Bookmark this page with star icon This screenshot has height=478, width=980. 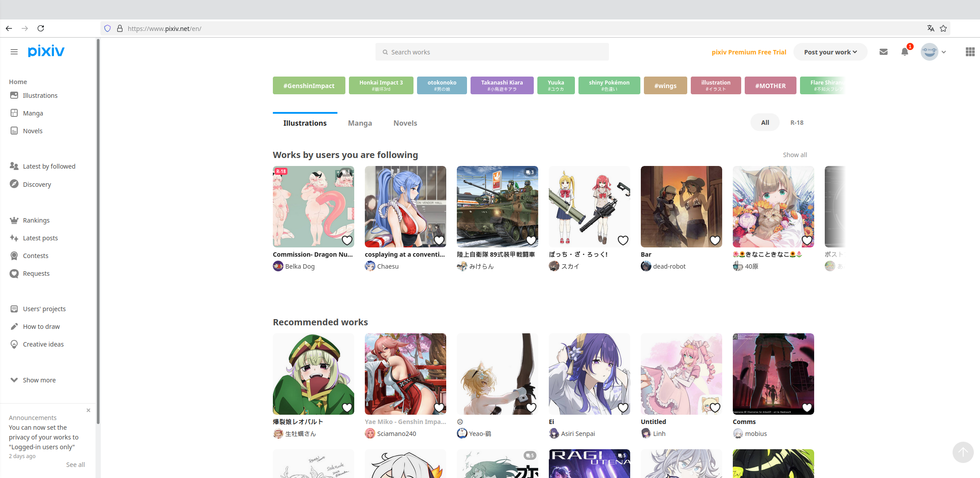(943, 28)
